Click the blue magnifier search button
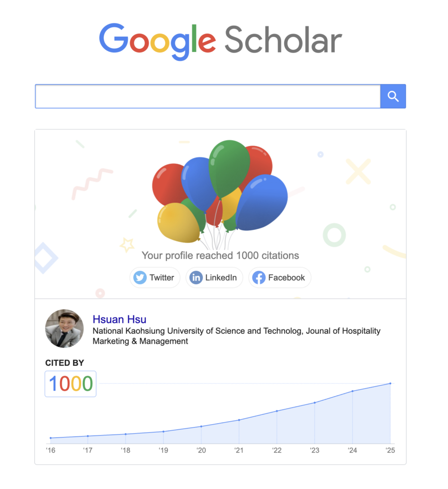 393,96
